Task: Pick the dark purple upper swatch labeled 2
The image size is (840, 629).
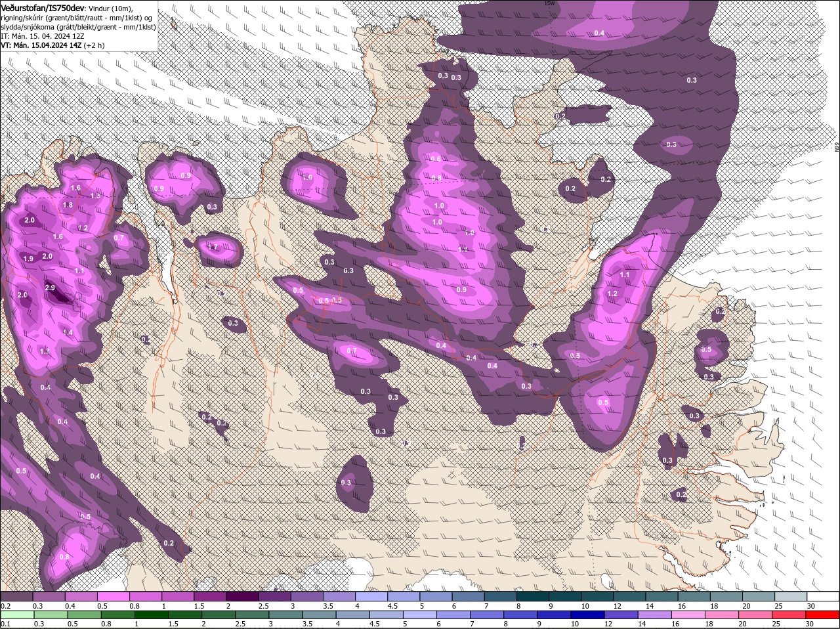Action: tap(242, 596)
